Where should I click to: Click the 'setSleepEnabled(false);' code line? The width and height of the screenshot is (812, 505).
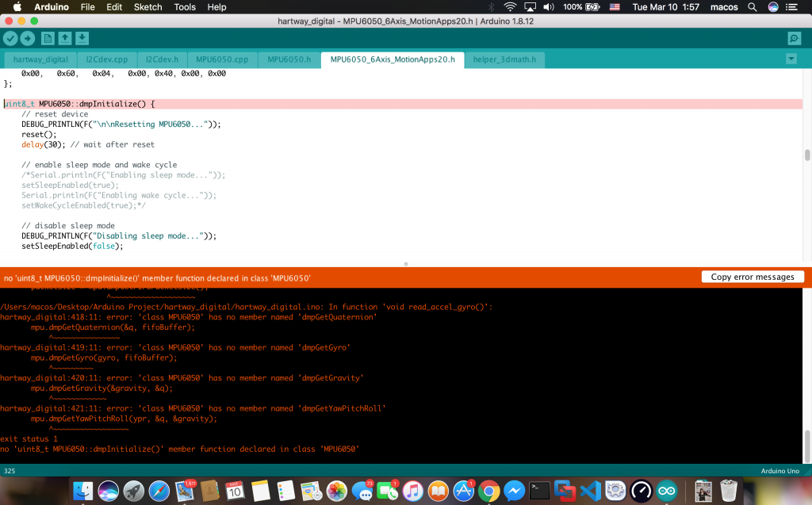72,246
